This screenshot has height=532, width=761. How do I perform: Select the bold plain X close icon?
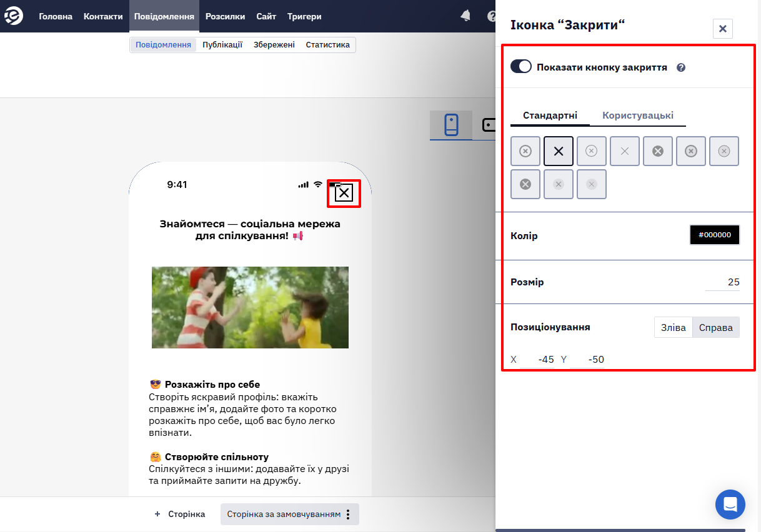[559, 151]
